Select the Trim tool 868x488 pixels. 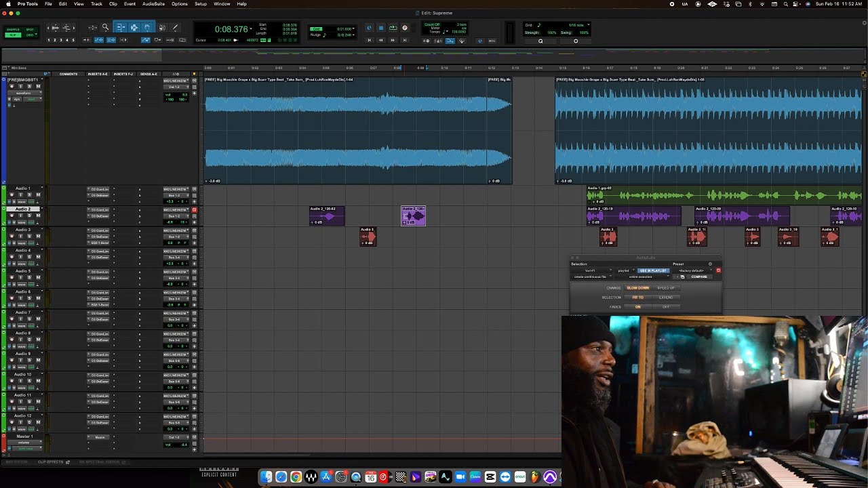[120, 28]
